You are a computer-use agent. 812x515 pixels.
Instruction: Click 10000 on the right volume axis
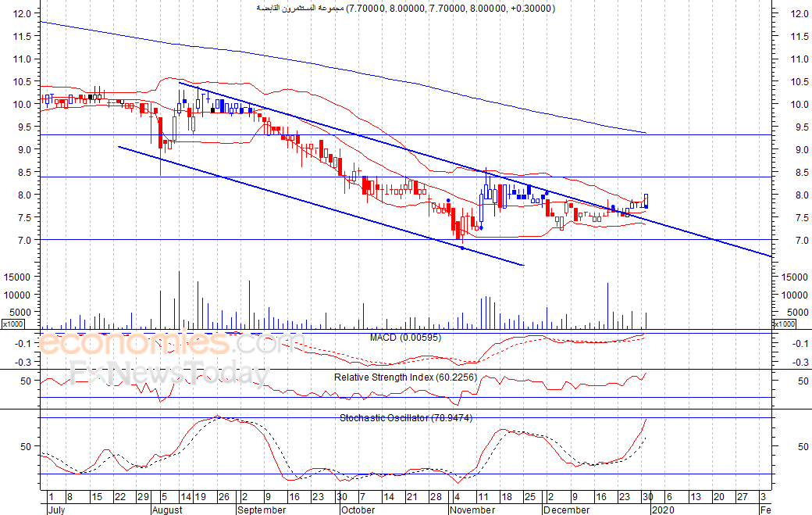793,295
